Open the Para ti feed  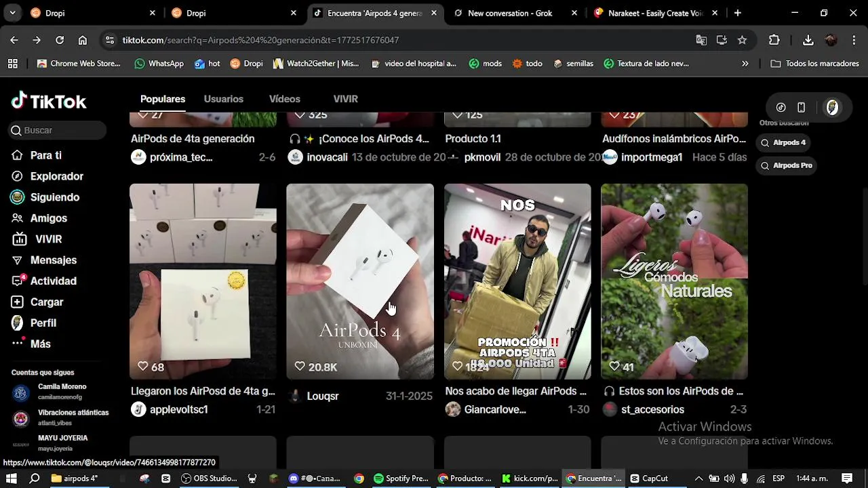tap(45, 155)
